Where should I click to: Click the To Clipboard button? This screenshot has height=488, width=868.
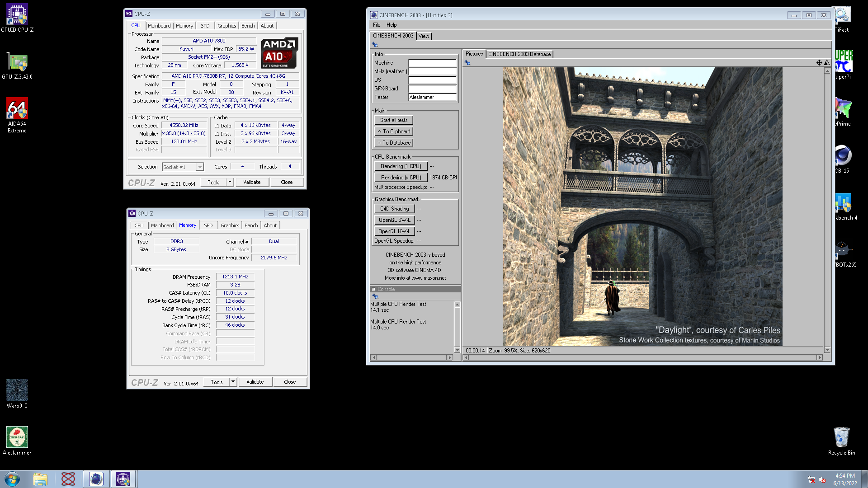coord(394,131)
